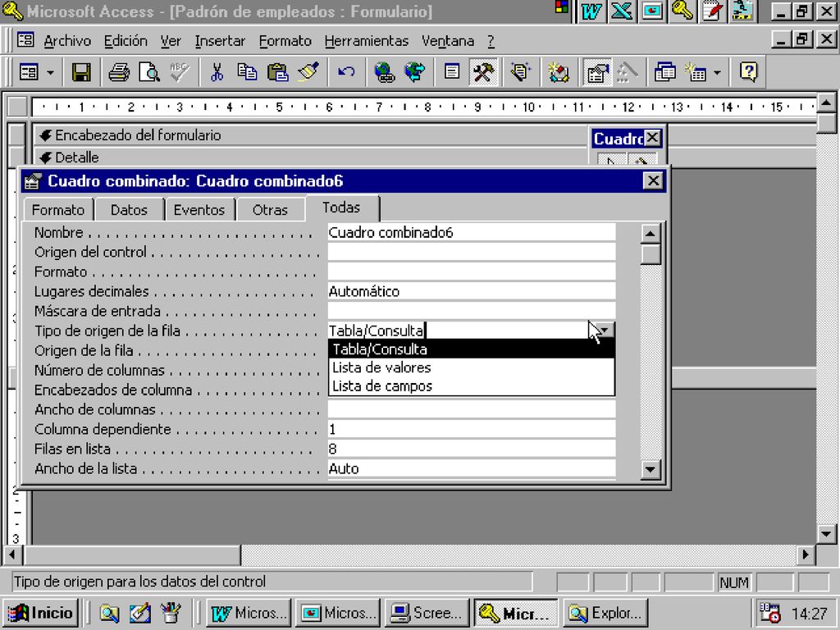Click the Save toolbar icon
Image resolution: width=840 pixels, height=630 pixels.
click(81, 72)
